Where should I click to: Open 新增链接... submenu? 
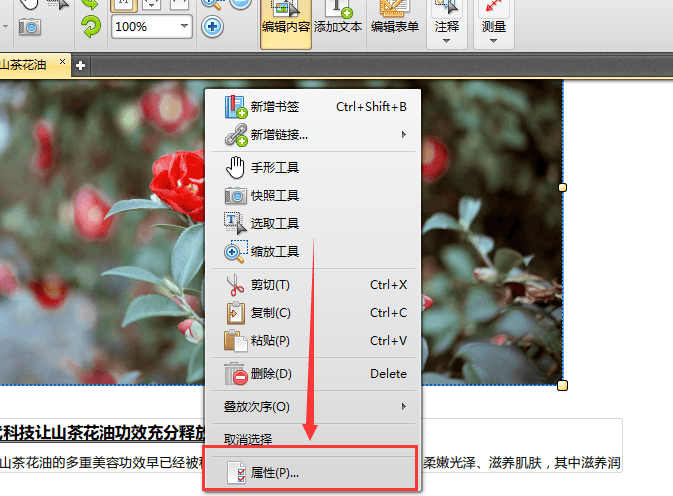[315, 135]
